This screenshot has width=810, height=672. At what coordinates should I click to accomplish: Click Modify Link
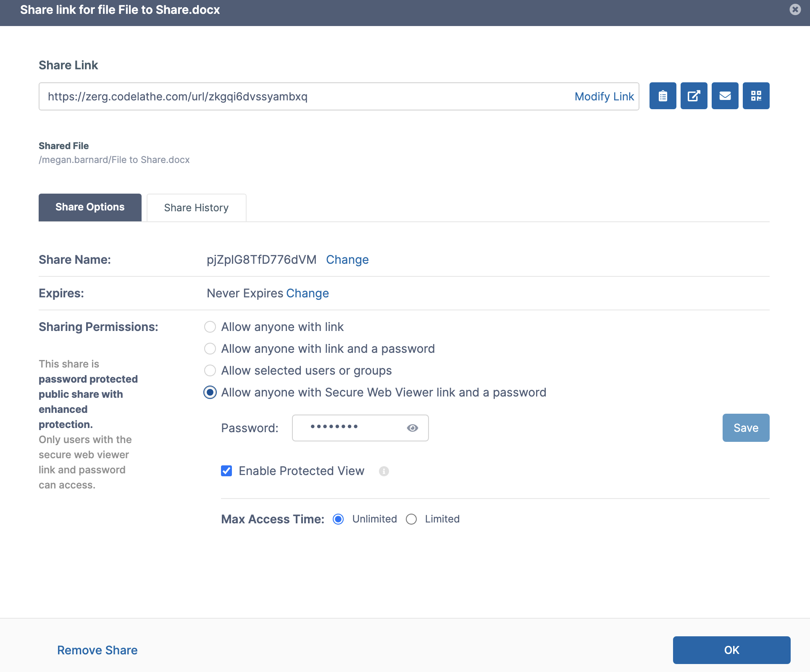(604, 97)
